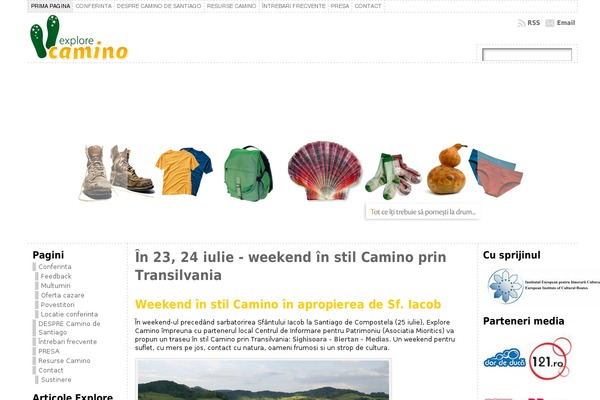Open Oferta cazare sidebar link

point(62,295)
